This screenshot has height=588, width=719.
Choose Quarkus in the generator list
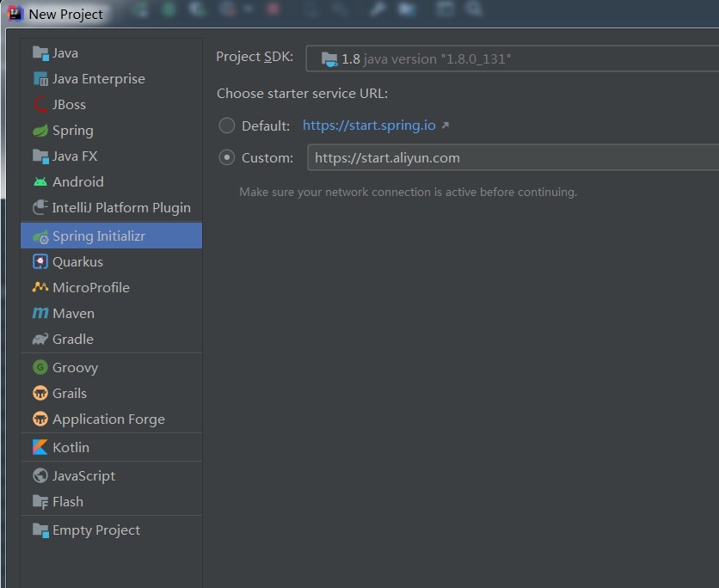click(x=112, y=261)
